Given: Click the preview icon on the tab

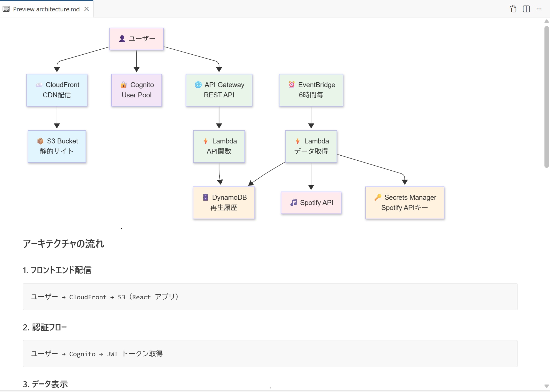Looking at the screenshot, I should 6,9.
